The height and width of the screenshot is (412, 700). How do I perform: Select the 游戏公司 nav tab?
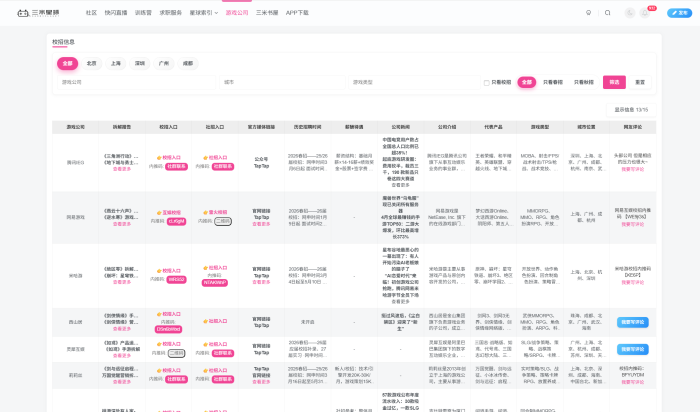click(x=237, y=13)
